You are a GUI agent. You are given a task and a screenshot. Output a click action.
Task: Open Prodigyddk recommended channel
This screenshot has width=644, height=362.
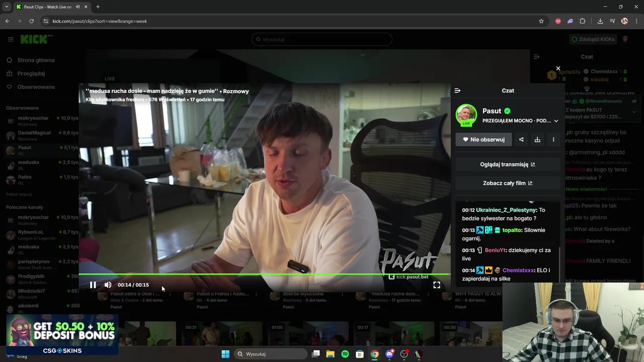[41, 279]
